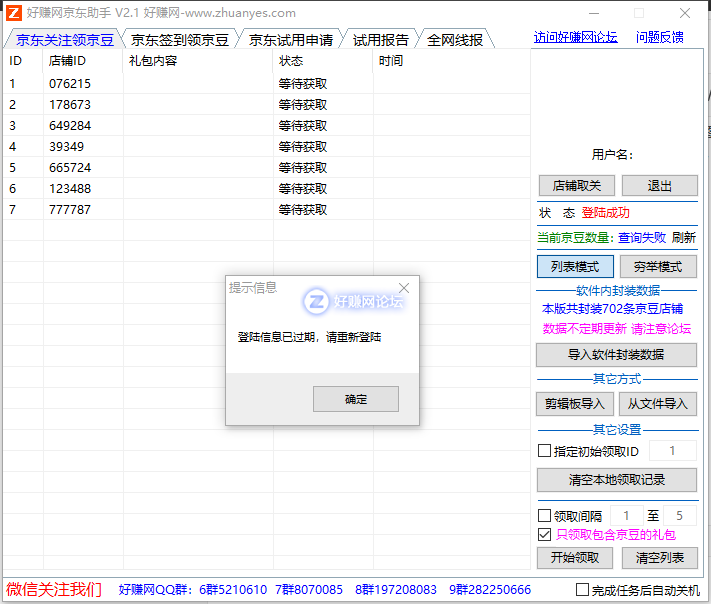Enable 完成任务后自动关机 checkbox
This screenshot has width=711, height=604.
[582, 589]
